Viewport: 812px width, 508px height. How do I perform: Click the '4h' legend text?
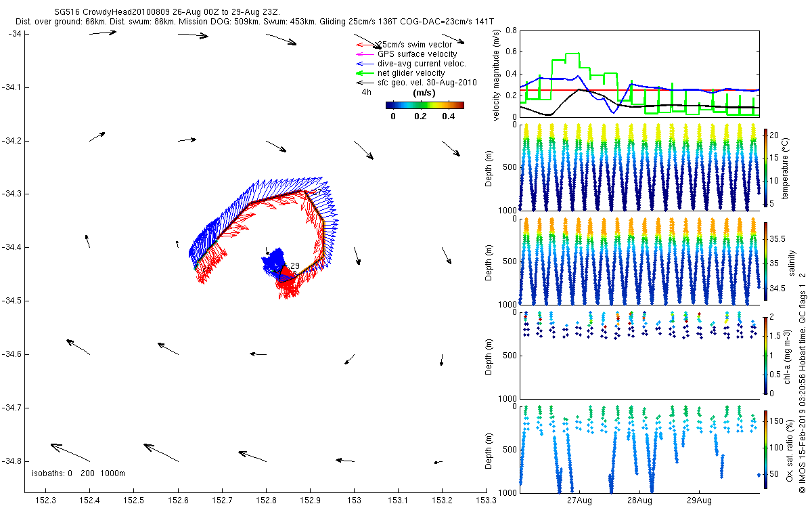coord(366,91)
